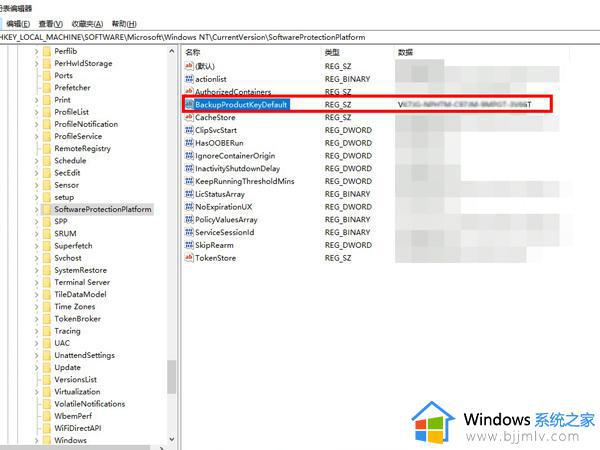Click the PolicyValuesArray binary icon

click(x=189, y=220)
